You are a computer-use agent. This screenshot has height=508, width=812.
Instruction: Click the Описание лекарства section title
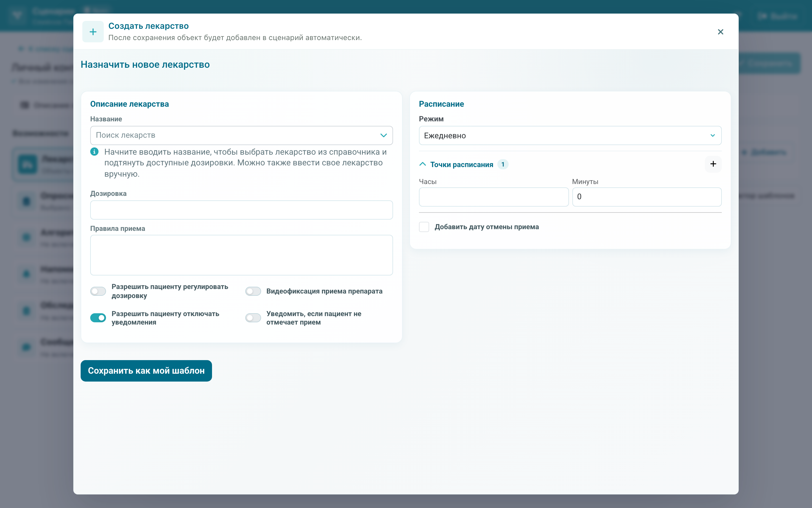coord(129,104)
